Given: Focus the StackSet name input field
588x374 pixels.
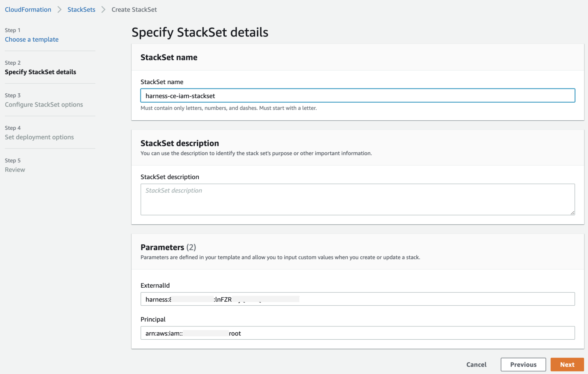Looking at the screenshot, I should [358, 96].
